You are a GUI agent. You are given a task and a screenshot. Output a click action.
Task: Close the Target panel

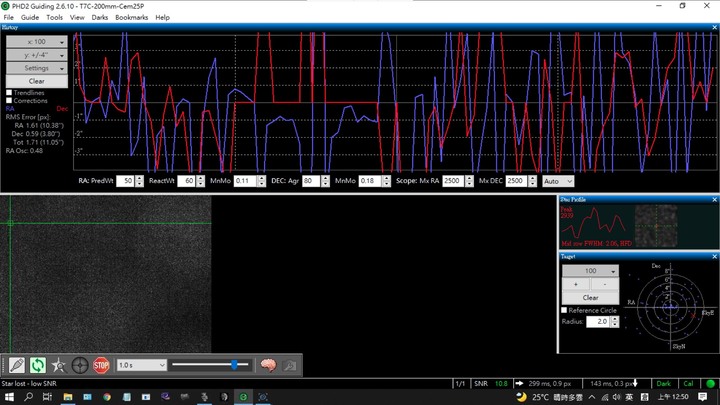click(x=714, y=256)
